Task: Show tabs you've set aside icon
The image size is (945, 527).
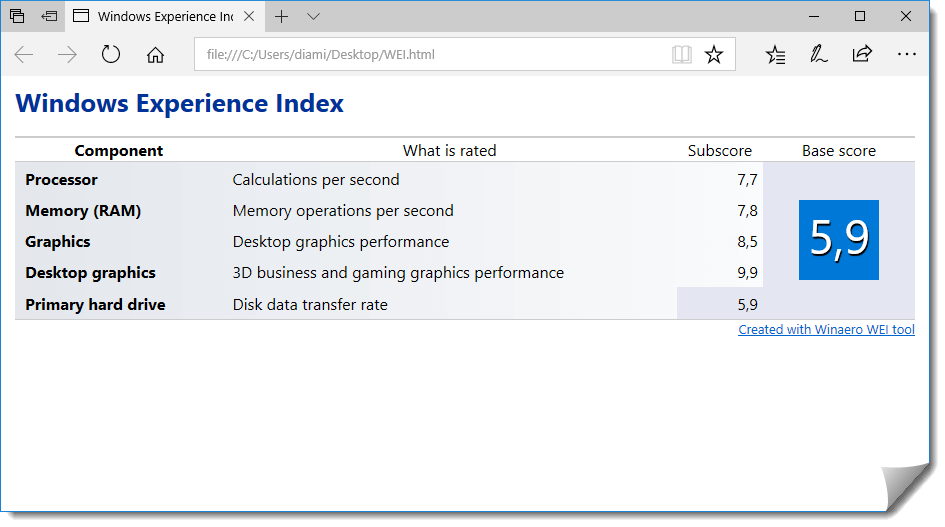Action: 17,16
